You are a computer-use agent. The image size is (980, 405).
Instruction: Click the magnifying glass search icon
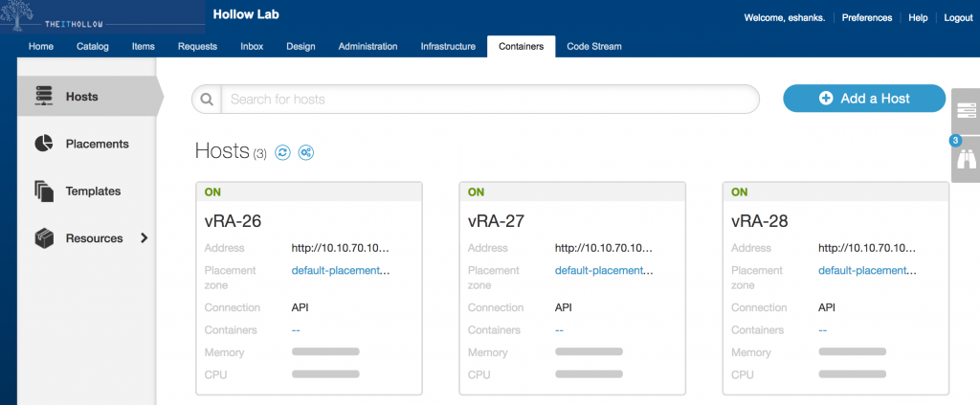pos(207,100)
